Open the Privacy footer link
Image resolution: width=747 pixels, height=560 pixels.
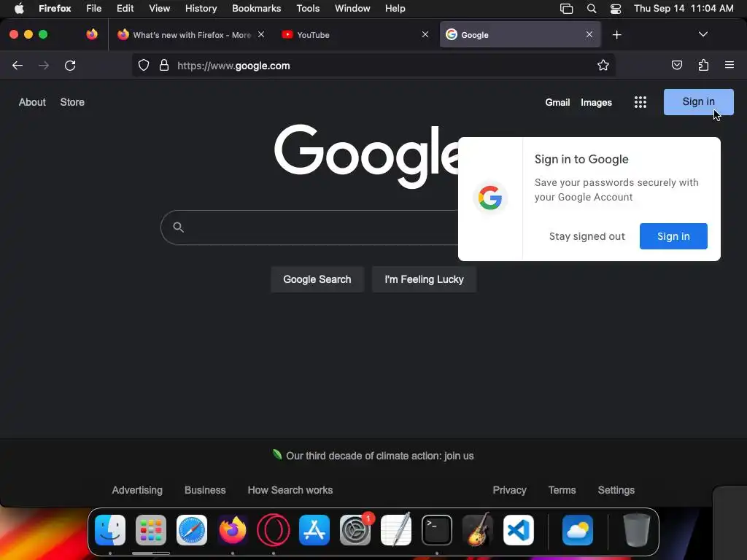pos(509,490)
